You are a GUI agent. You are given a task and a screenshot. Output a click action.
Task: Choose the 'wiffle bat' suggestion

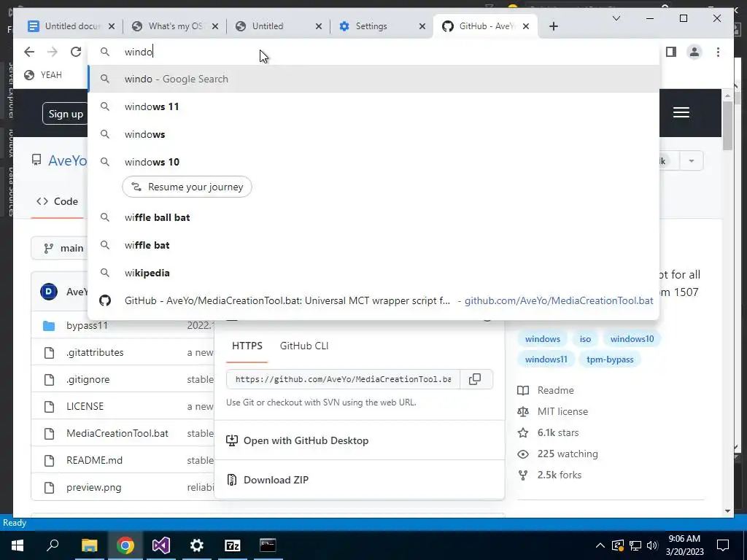point(374,245)
